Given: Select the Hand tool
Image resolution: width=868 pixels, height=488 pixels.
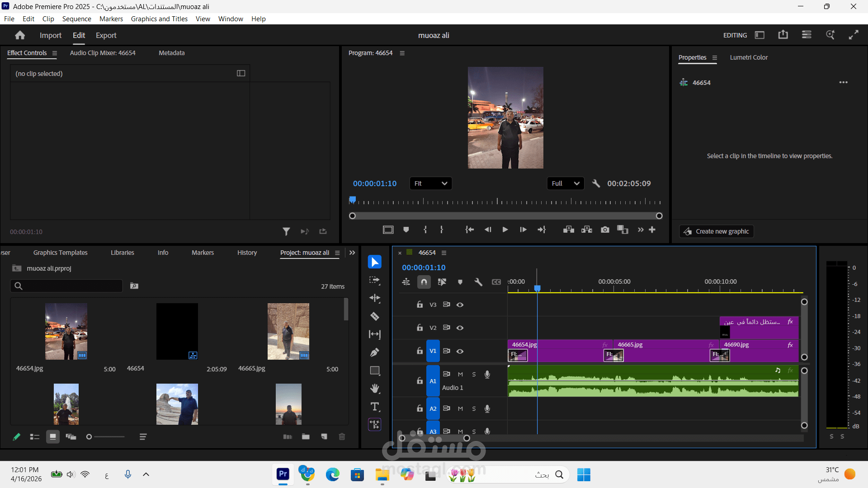Looking at the screenshot, I should [374, 389].
